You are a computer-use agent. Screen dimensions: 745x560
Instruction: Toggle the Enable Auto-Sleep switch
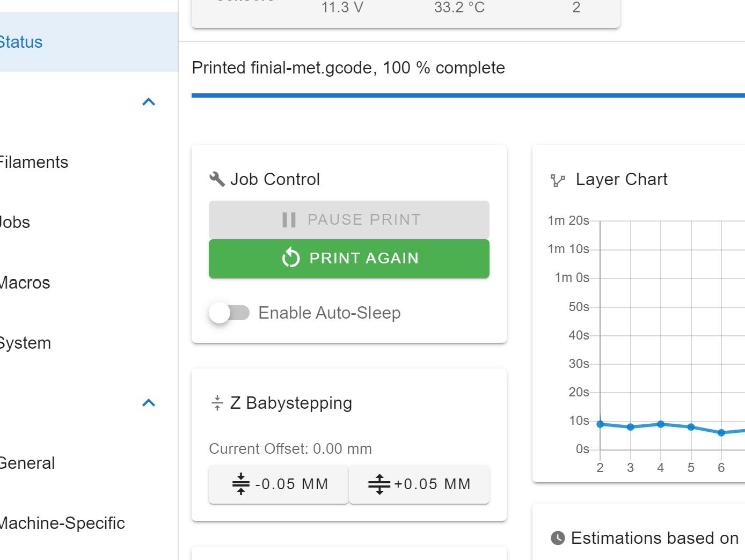click(230, 313)
